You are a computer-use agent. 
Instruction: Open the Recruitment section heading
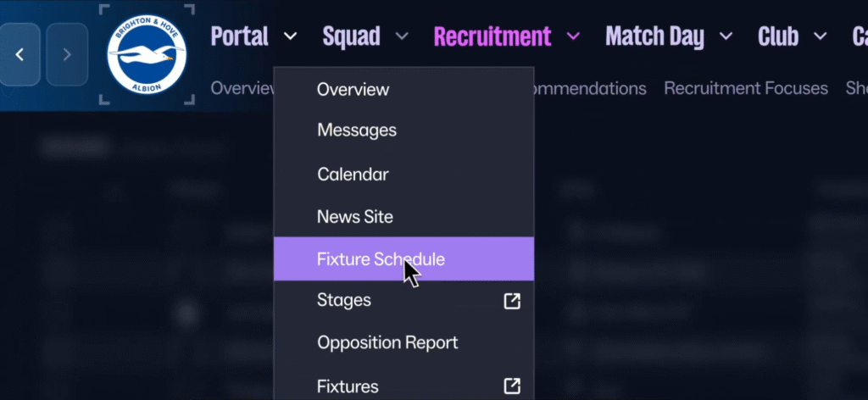[x=492, y=36]
